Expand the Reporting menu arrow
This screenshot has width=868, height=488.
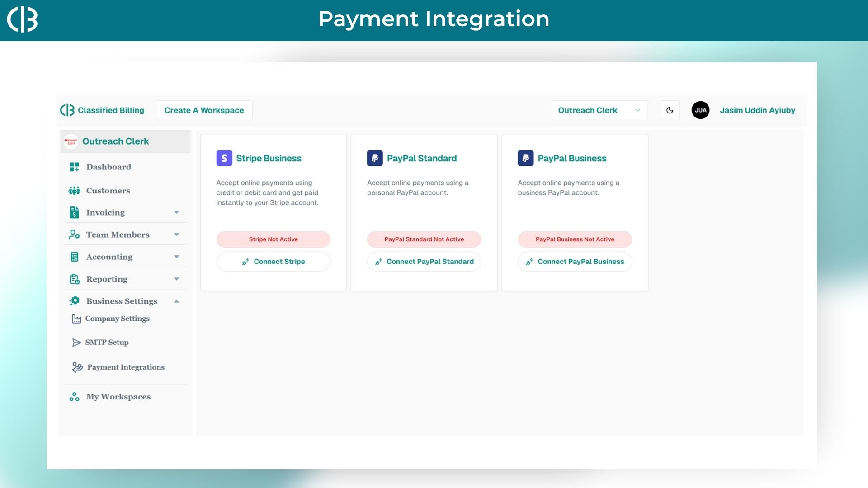(176, 279)
